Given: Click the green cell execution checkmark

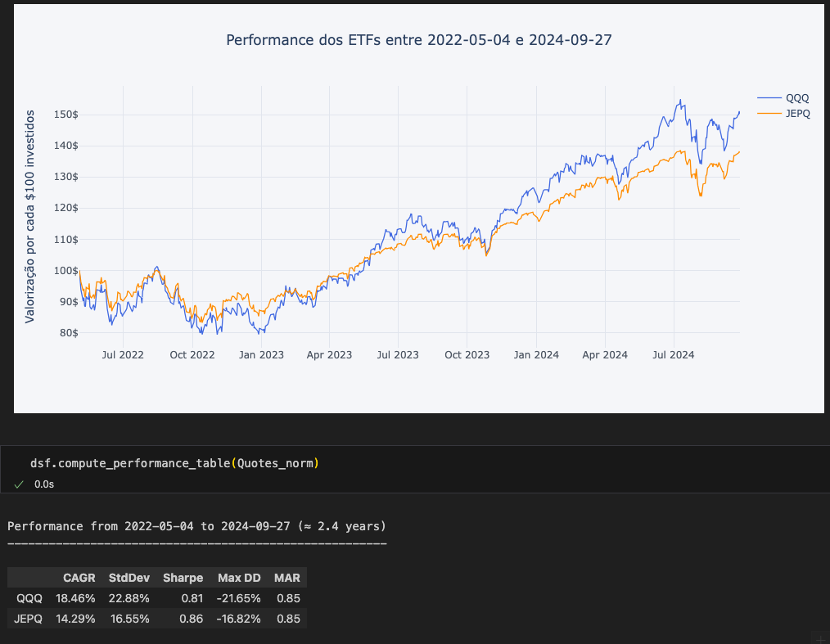Looking at the screenshot, I should click(x=19, y=484).
